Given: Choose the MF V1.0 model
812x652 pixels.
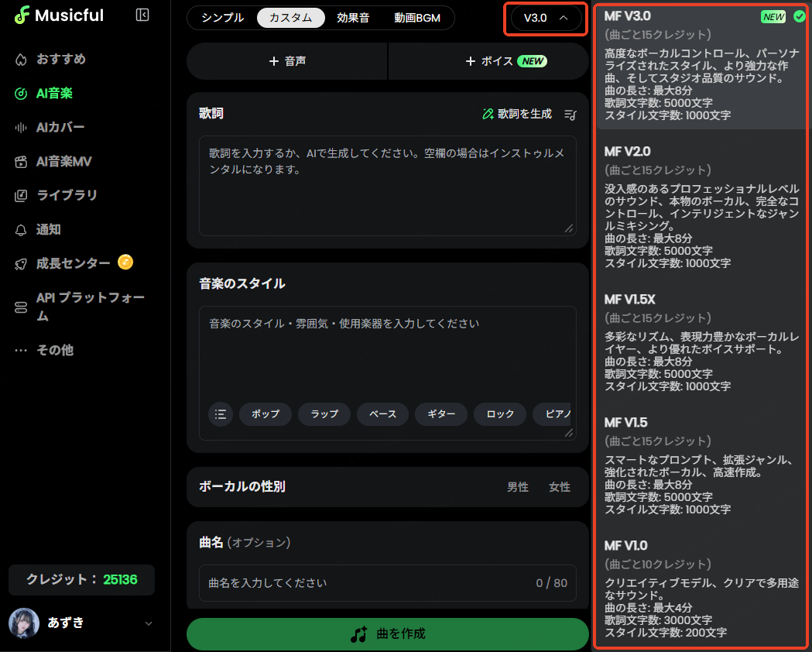Looking at the screenshot, I should [x=703, y=589].
